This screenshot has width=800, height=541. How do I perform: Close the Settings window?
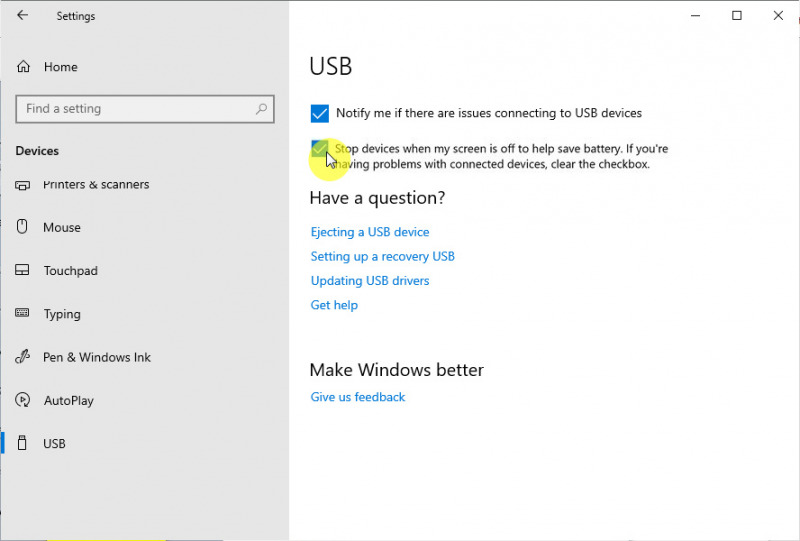click(778, 16)
